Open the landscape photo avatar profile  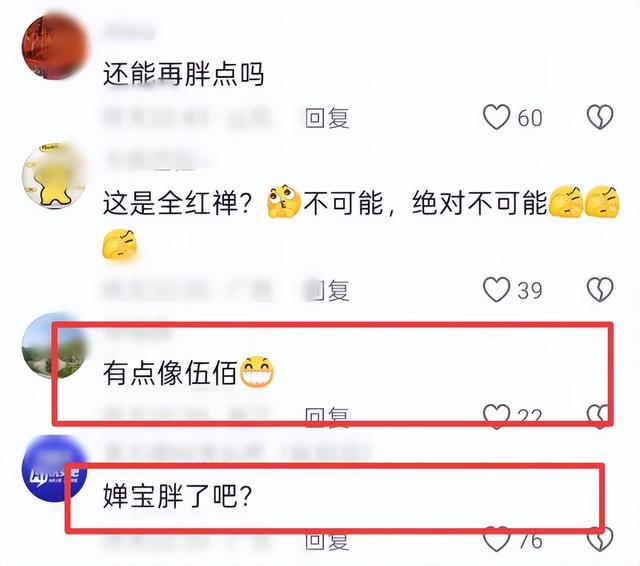pyautogui.click(x=55, y=346)
